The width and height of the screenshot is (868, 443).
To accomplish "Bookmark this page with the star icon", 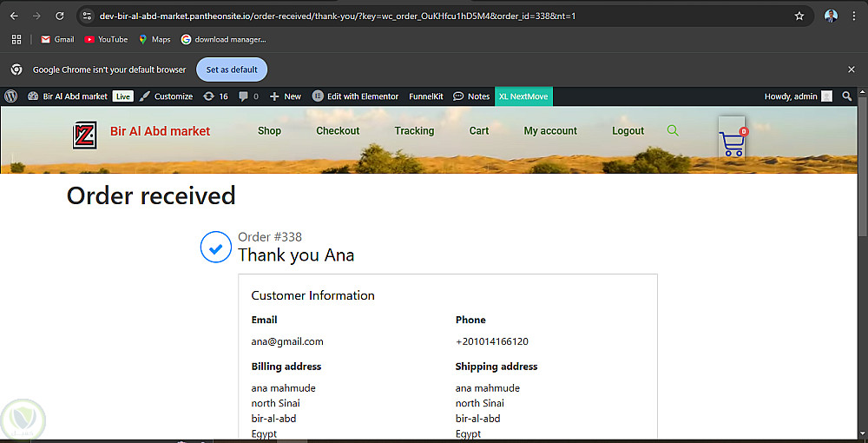I will coord(799,16).
